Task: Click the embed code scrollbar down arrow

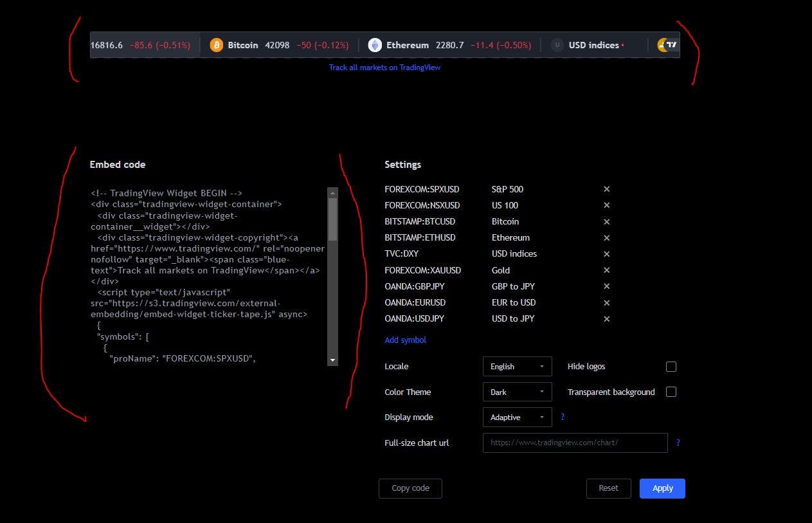Action: 332,360
